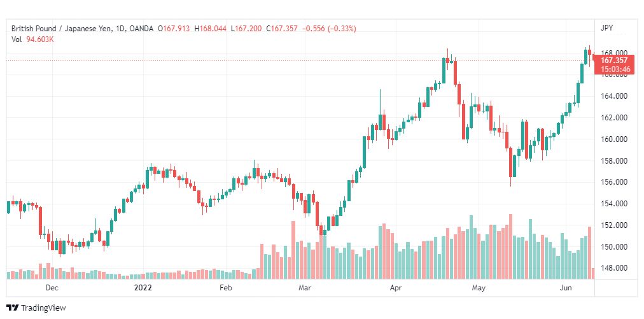Click the 148.000 price scale label
The height and width of the screenshot is (319, 644).
[x=613, y=268]
